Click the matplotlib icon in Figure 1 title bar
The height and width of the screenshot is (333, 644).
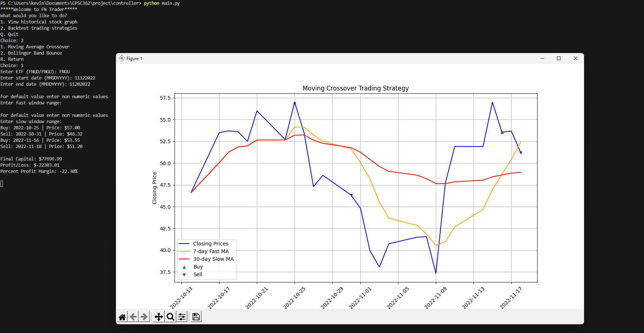122,58
